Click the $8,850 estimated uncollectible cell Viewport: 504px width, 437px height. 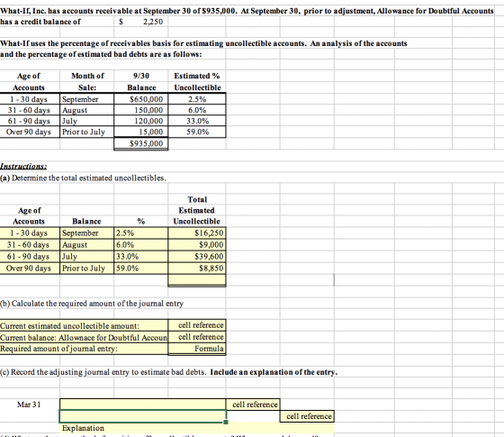(x=197, y=269)
